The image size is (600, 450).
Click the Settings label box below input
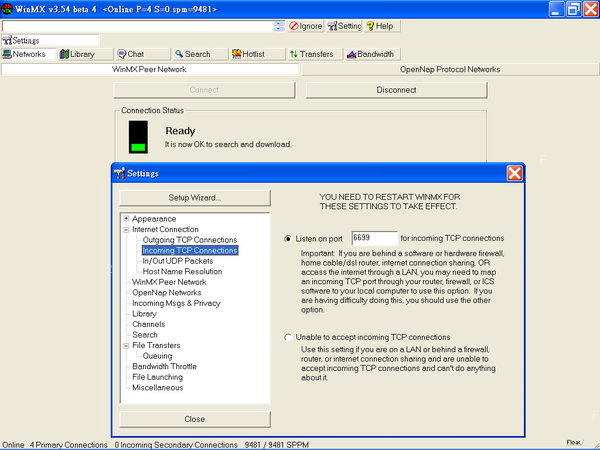point(50,40)
